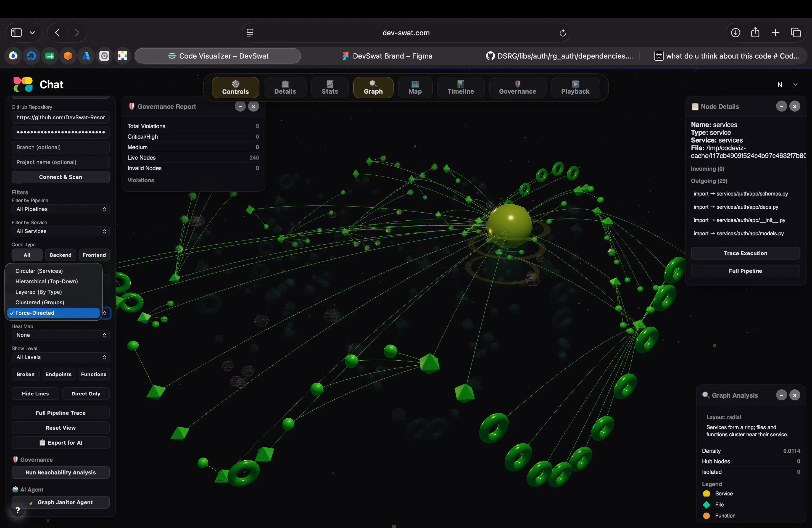This screenshot has height=528, width=812.
Task: Click the Export for AI button
Action: 61,442
